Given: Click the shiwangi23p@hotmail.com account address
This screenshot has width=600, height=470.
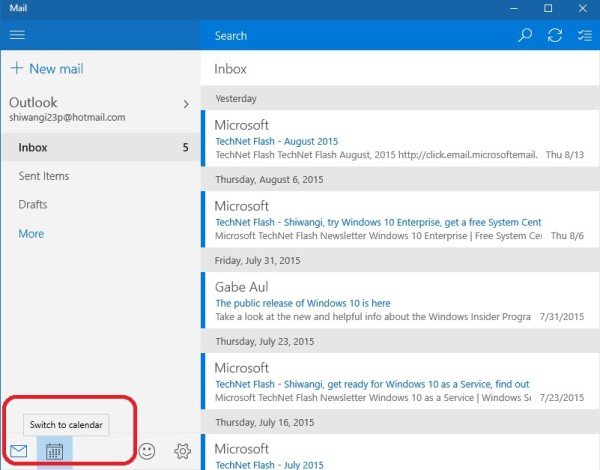Looking at the screenshot, I should click(x=67, y=118).
